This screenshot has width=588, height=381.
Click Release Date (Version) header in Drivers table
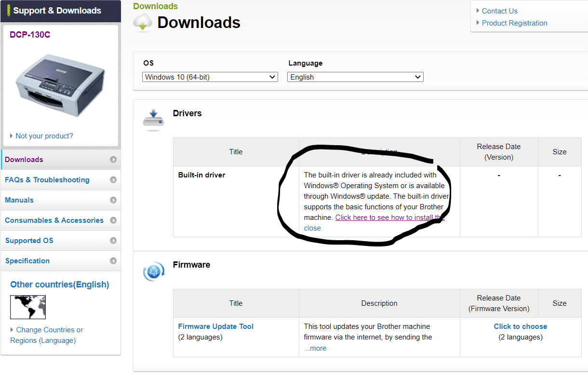[x=499, y=152]
